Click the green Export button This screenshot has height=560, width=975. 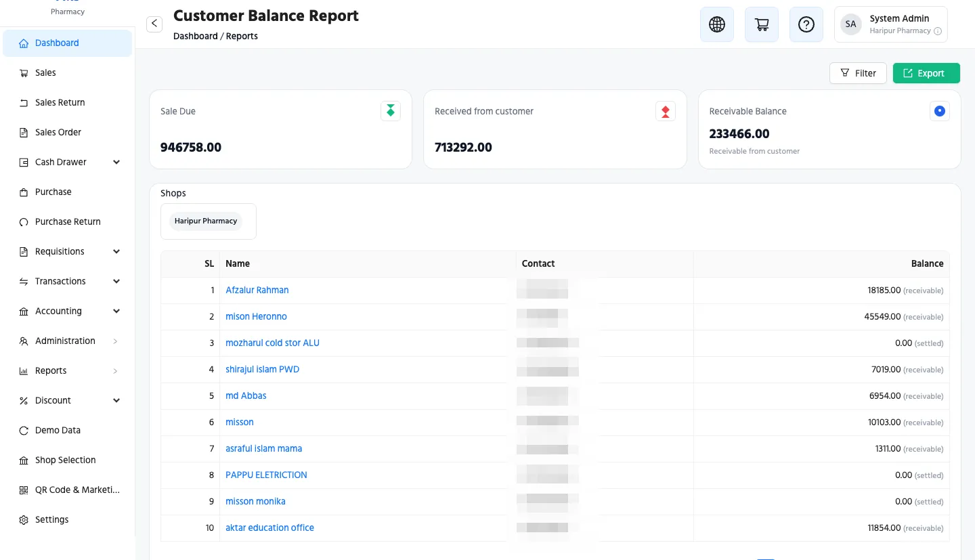click(x=926, y=73)
